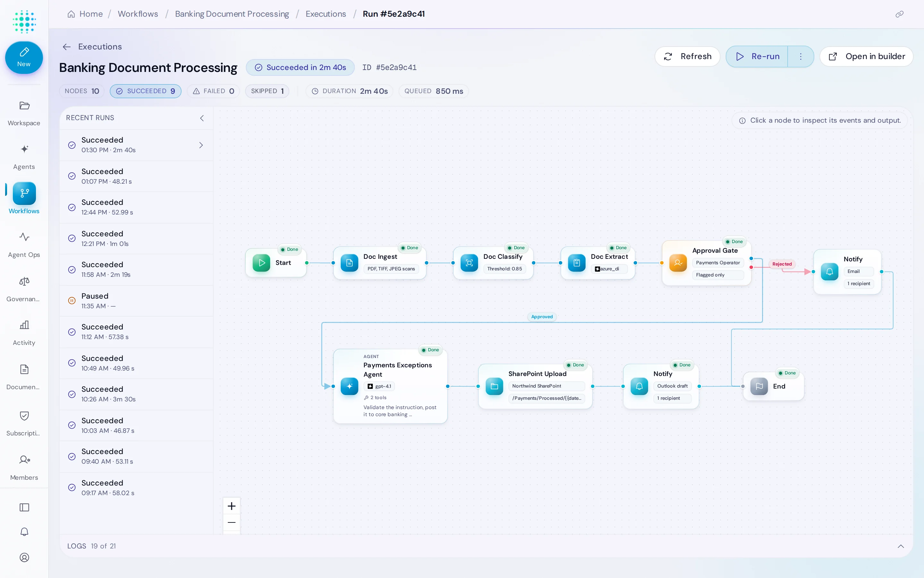Select the 10:26 AM 3m 30s run
Viewport: 924px width, 578px height.
pyautogui.click(x=136, y=394)
